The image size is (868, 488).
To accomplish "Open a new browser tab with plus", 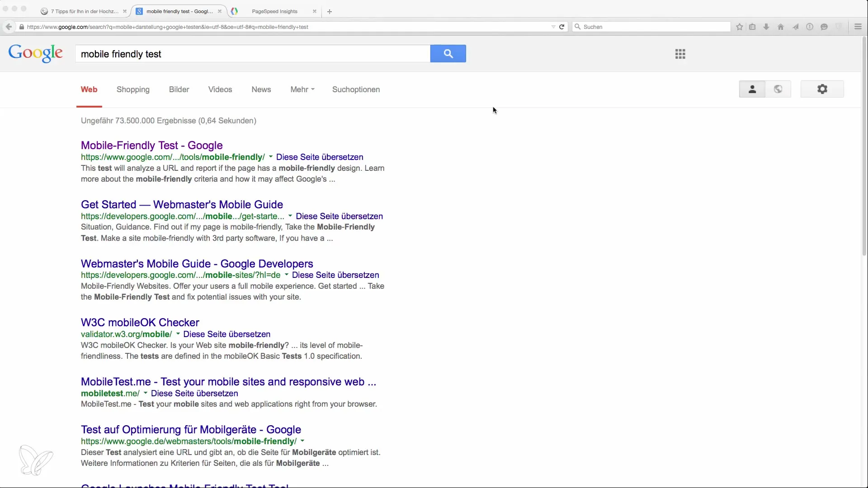I will [x=330, y=12].
